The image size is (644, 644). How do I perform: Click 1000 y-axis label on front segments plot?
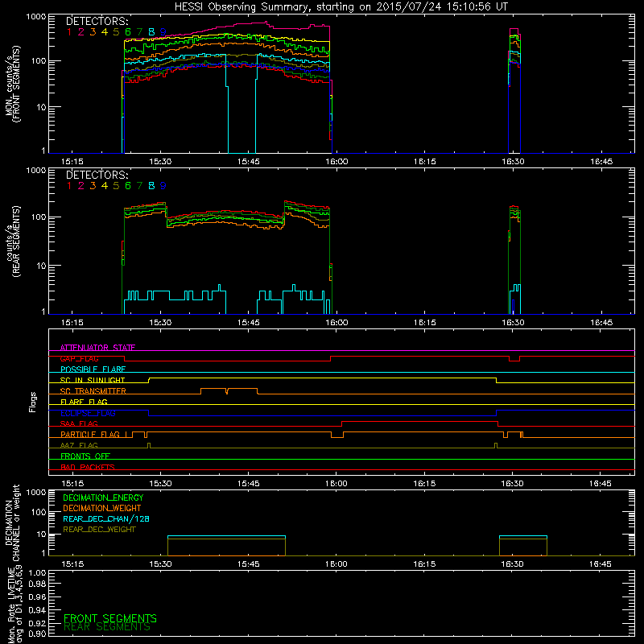36,17
